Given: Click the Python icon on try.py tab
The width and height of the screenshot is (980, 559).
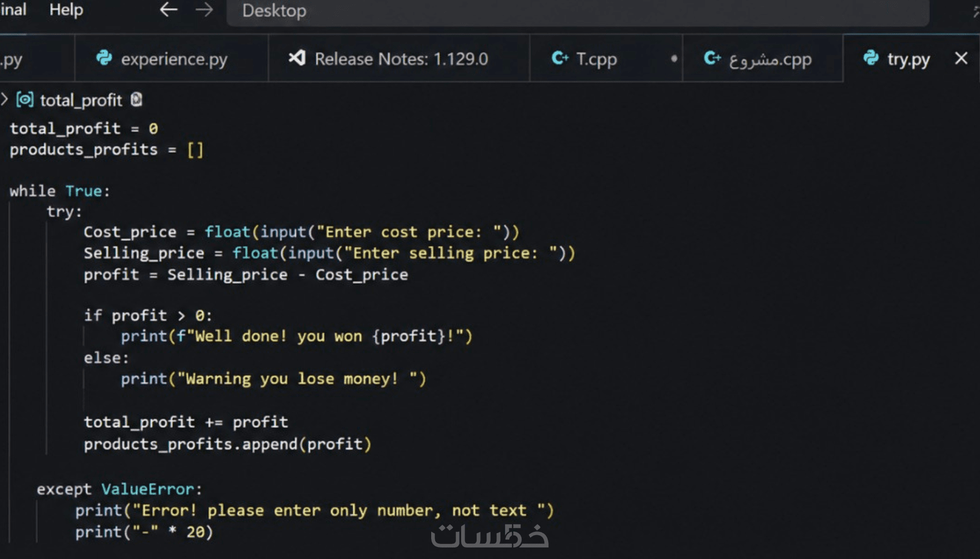Looking at the screenshot, I should click(x=870, y=58).
